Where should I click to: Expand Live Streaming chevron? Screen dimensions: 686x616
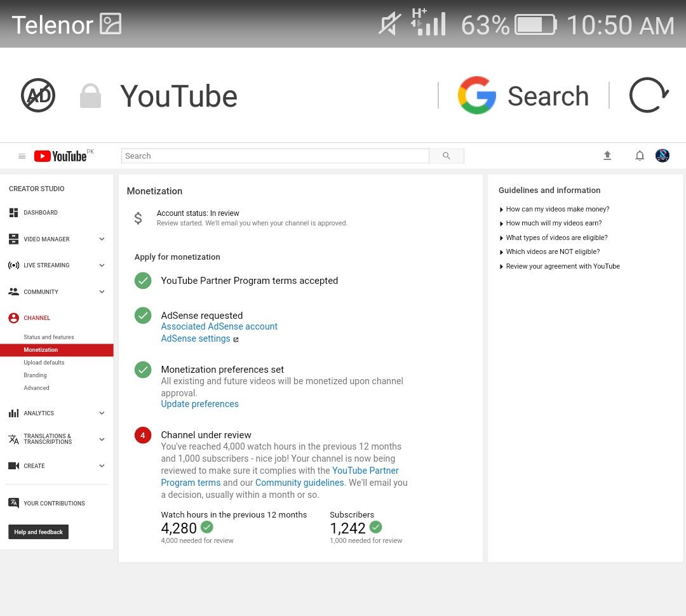pos(102,265)
